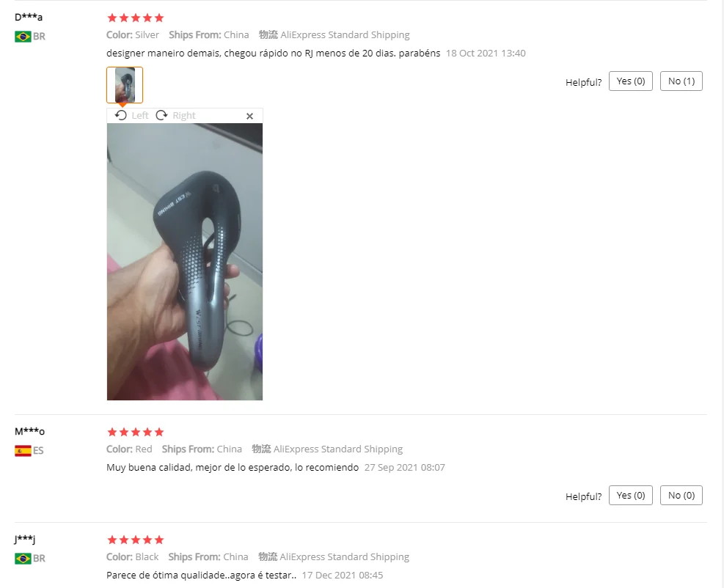Select the saddle review photo thumbnail
The height and width of the screenshot is (588, 724).
(125, 85)
